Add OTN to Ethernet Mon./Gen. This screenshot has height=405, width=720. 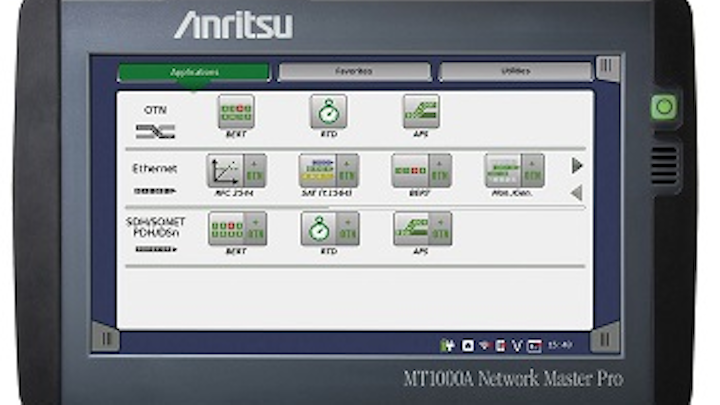coord(533,171)
